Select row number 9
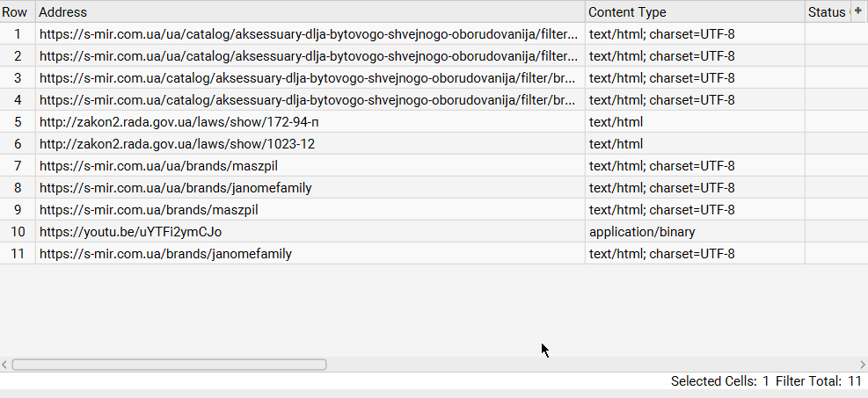 pyautogui.click(x=18, y=210)
